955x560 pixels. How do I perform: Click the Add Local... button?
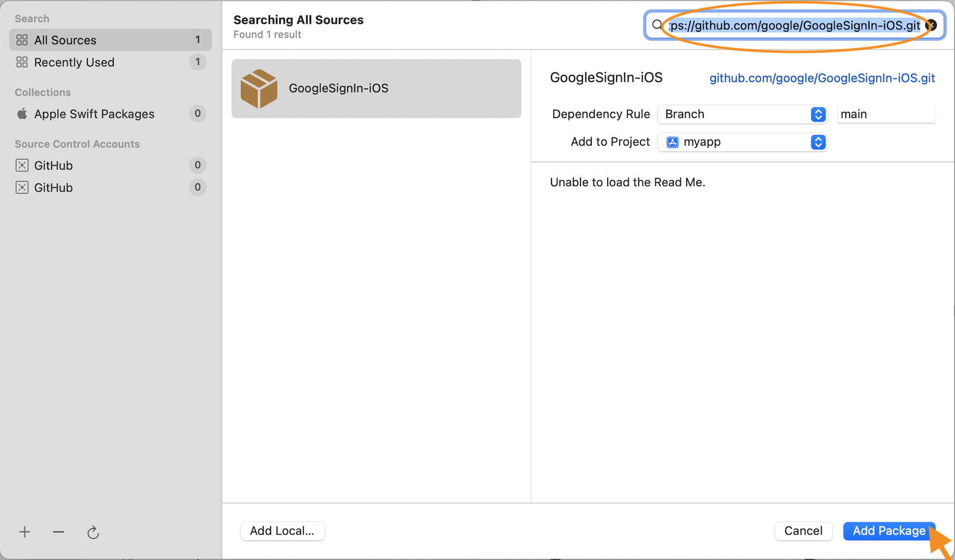point(282,531)
